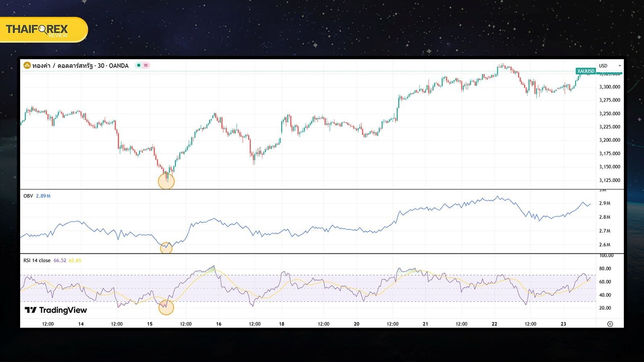Click date label 15 on time axis
The height and width of the screenshot is (362, 644).
click(150, 324)
